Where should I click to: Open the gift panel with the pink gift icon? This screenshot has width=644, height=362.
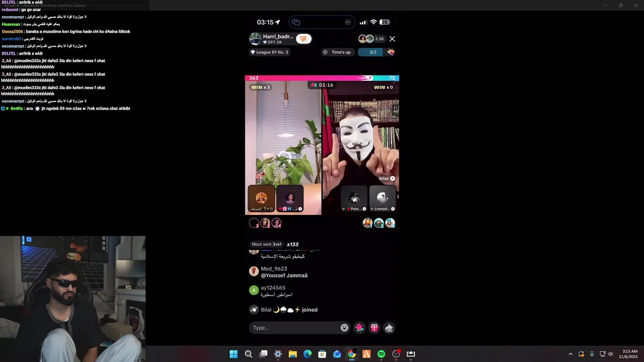coord(374,328)
